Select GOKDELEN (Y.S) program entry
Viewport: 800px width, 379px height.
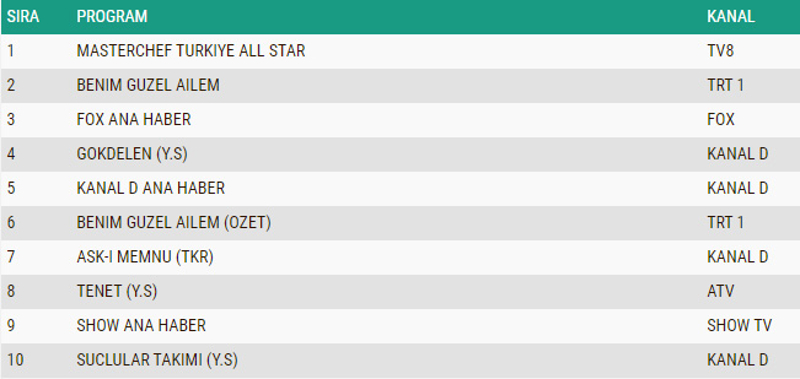132,154
